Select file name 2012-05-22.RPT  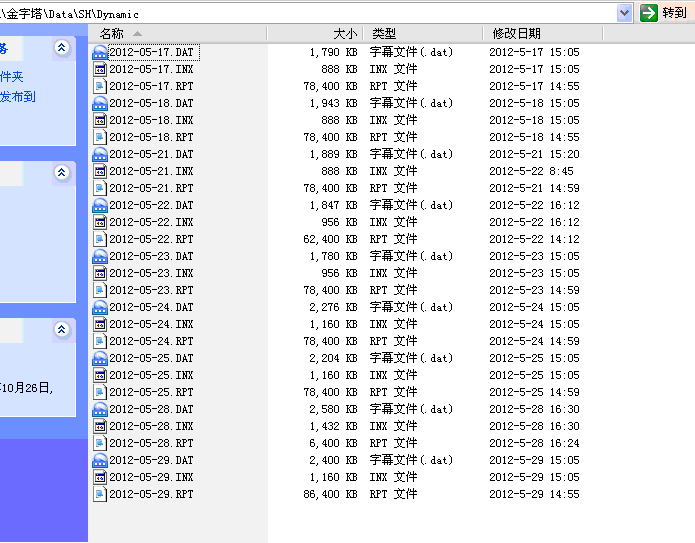(152, 239)
